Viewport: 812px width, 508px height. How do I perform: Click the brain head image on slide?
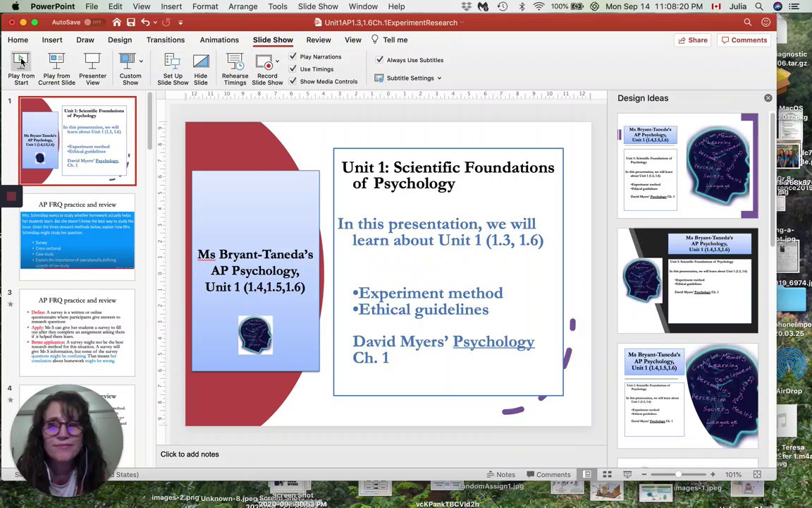pyautogui.click(x=255, y=335)
